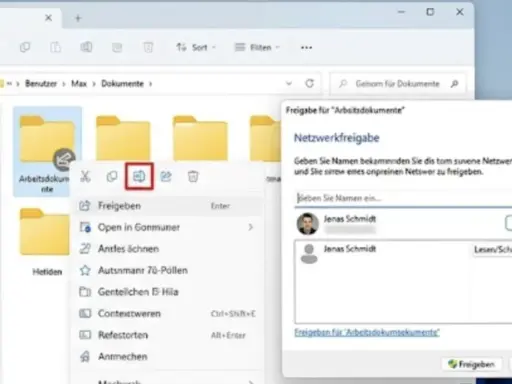Close the current Explorer tab
The image size is (512, 384).
[48, 18]
